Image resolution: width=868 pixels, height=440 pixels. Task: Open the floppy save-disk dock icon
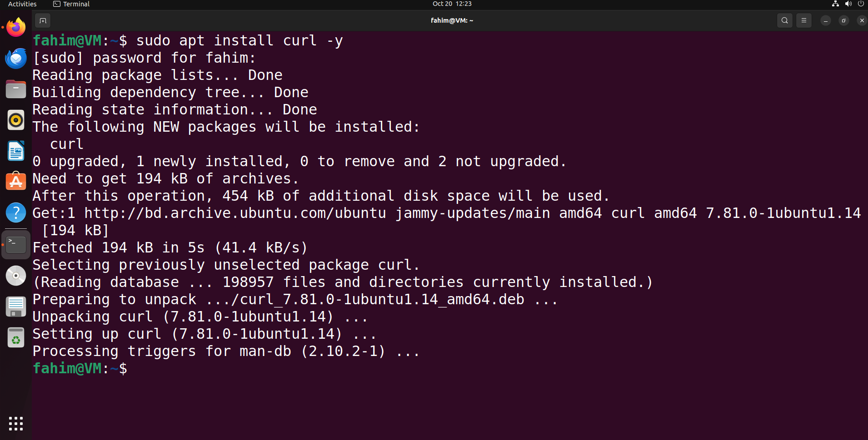tap(16, 307)
